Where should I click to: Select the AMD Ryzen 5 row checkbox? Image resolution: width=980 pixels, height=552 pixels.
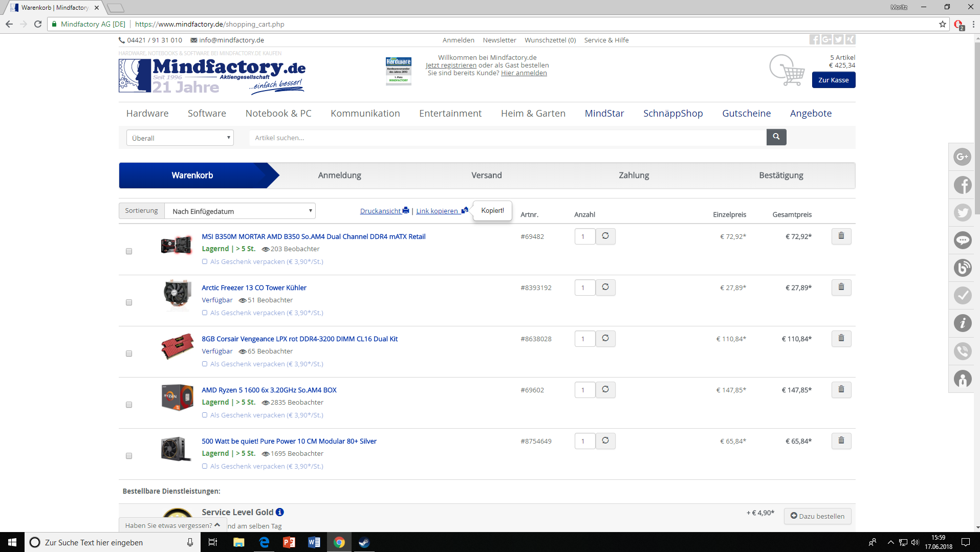[129, 405]
